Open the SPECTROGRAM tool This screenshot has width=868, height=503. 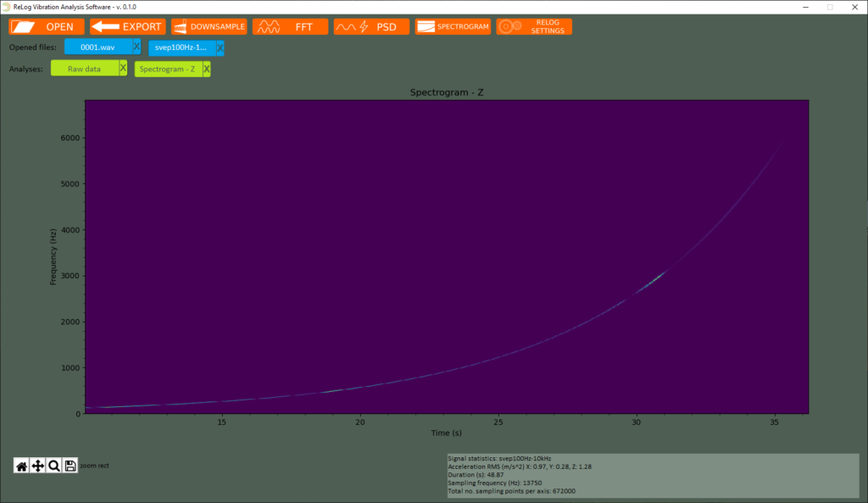453,26
